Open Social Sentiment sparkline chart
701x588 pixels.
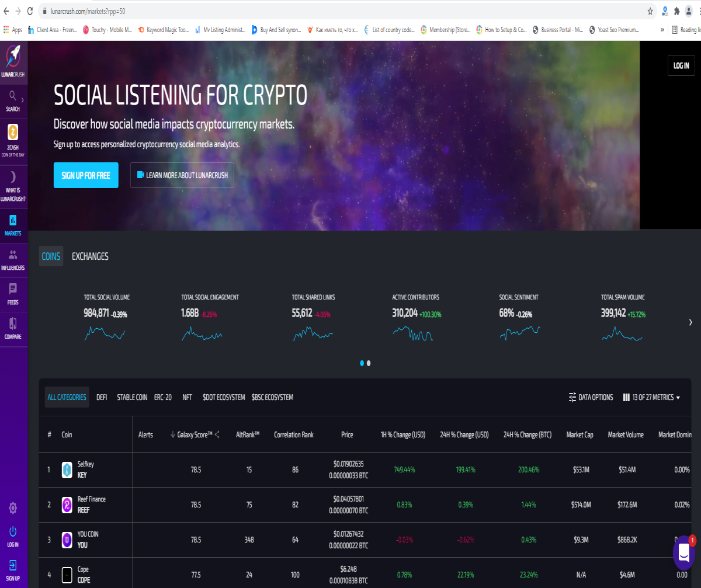coord(520,334)
